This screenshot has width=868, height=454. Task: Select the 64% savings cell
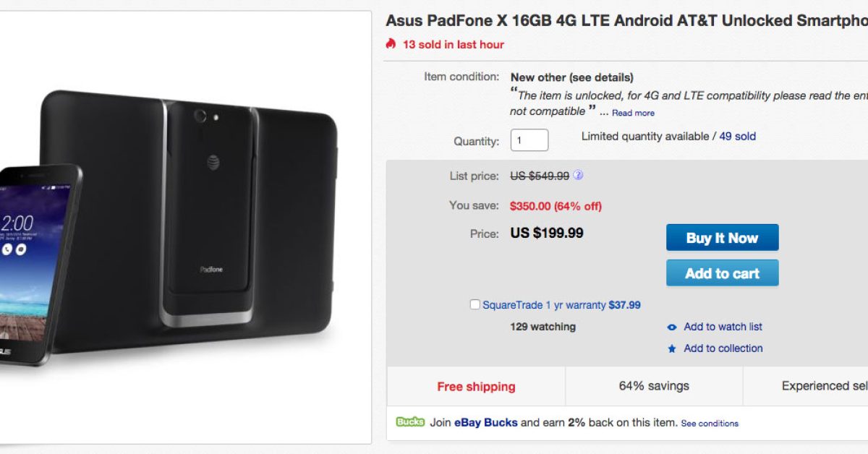654,386
